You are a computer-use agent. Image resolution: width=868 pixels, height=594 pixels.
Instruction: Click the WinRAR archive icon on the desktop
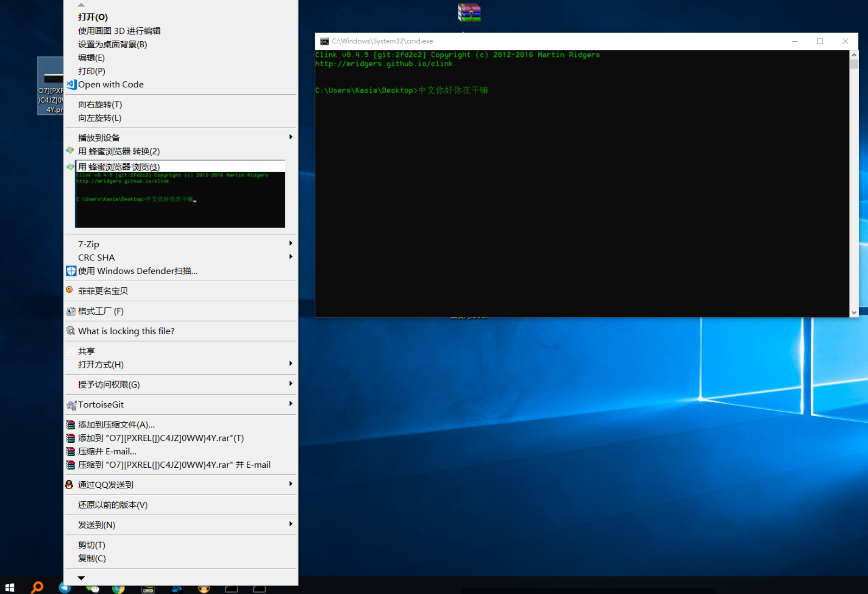(x=469, y=13)
